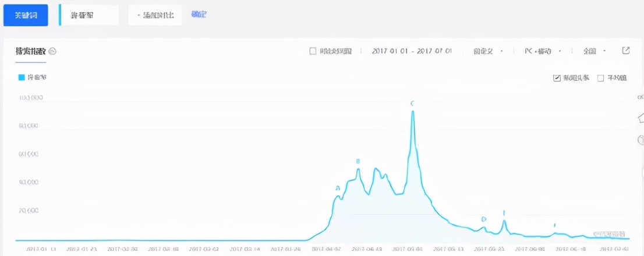
Task: Uncheck the news headlines checkbox
Action: (x=557, y=78)
